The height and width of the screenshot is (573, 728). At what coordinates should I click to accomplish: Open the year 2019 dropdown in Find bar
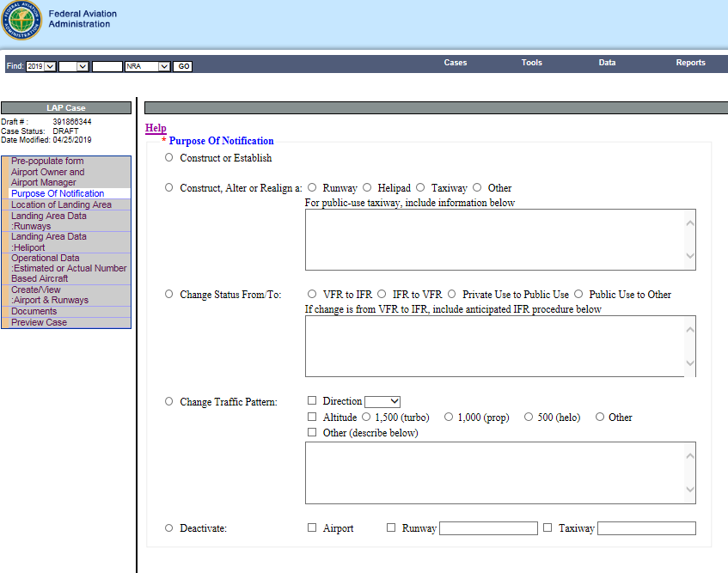[40, 66]
